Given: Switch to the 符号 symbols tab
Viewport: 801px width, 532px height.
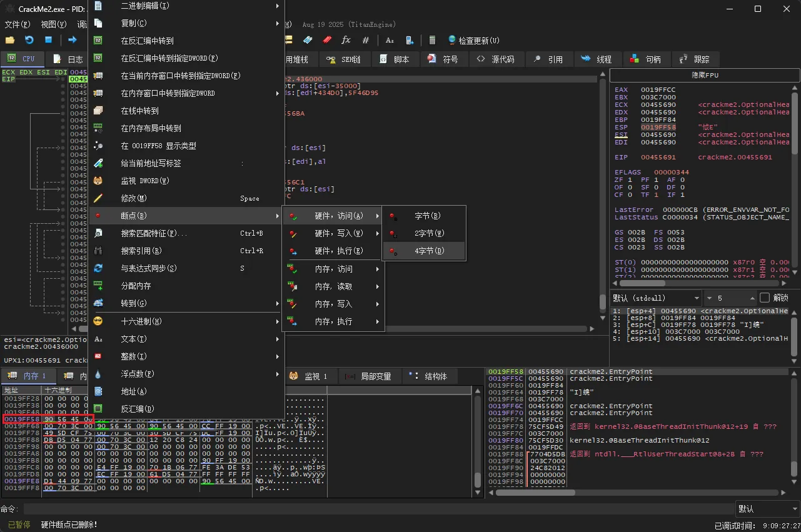Looking at the screenshot, I should tap(443, 59).
